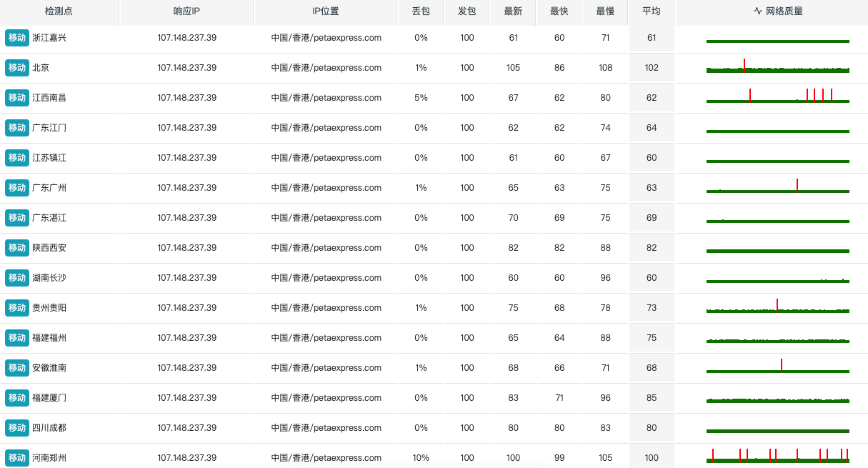The image size is (868, 468).
Task: Click the 10% packet loss value for 河南郑州
Action: click(421, 458)
